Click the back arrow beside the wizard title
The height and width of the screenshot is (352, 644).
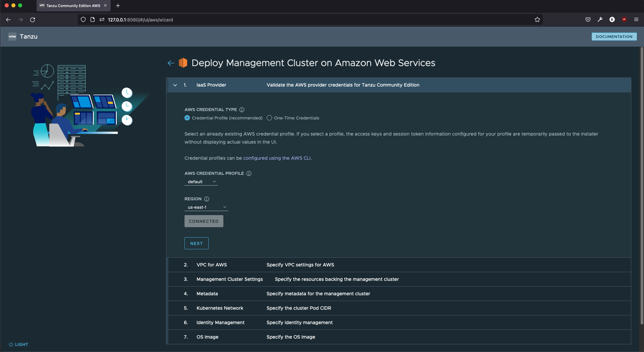click(171, 63)
